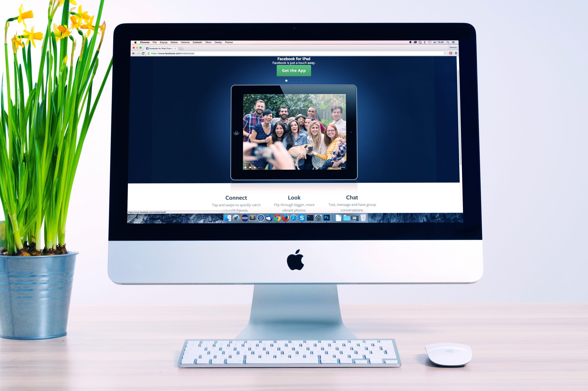Toggle the Chrome settings hamburger icon
Viewport: 588px width, 391px height.
coord(456,54)
